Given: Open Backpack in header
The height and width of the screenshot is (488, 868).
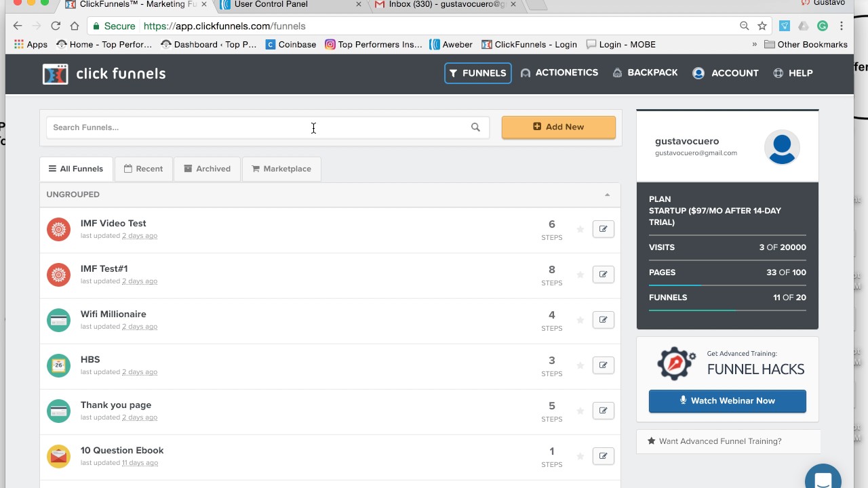Looking at the screenshot, I should click(645, 73).
